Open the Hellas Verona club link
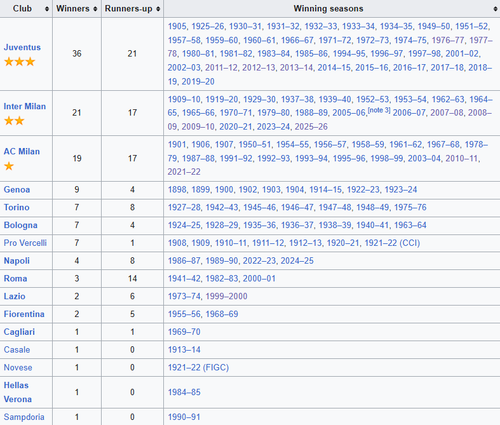This screenshot has height=425, width=500. tap(17, 392)
